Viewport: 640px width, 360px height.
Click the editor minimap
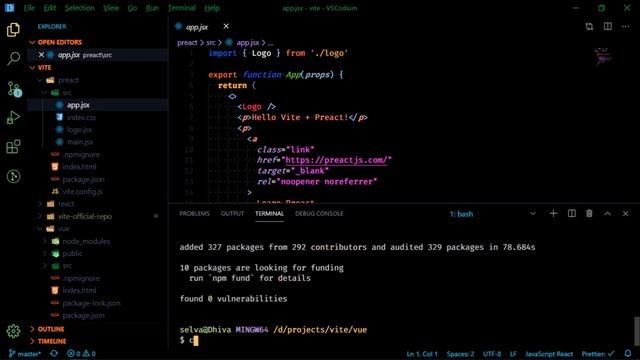point(603,56)
